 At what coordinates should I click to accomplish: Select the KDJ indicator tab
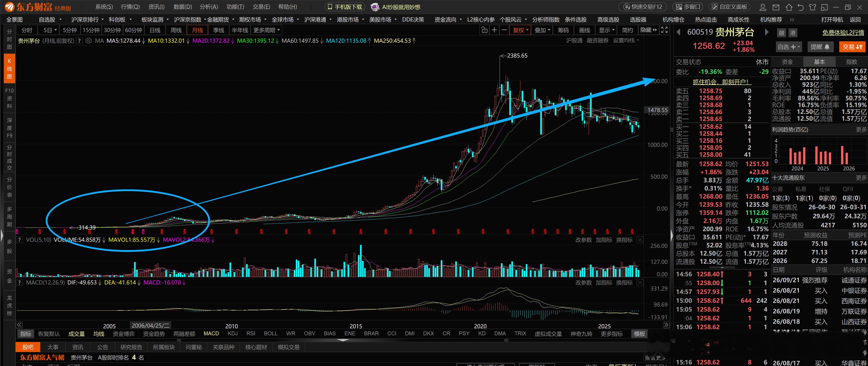(x=232, y=333)
